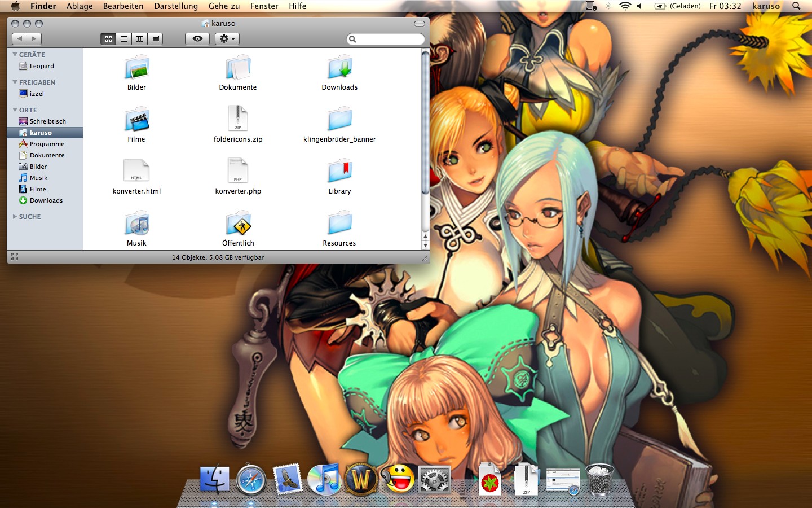Viewport: 812px width, 508px height.
Task: Open the battery Geladen status menu
Action: (677, 6)
